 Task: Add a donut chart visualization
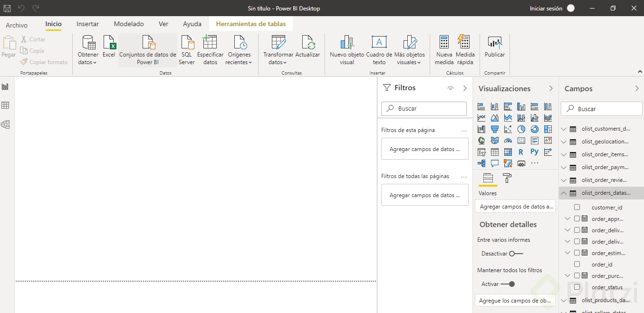click(x=534, y=129)
